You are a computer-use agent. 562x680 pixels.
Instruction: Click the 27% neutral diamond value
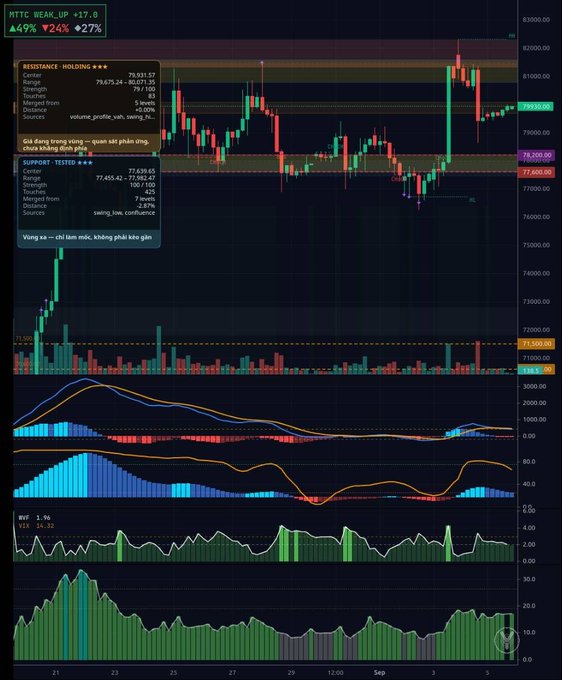(88, 29)
